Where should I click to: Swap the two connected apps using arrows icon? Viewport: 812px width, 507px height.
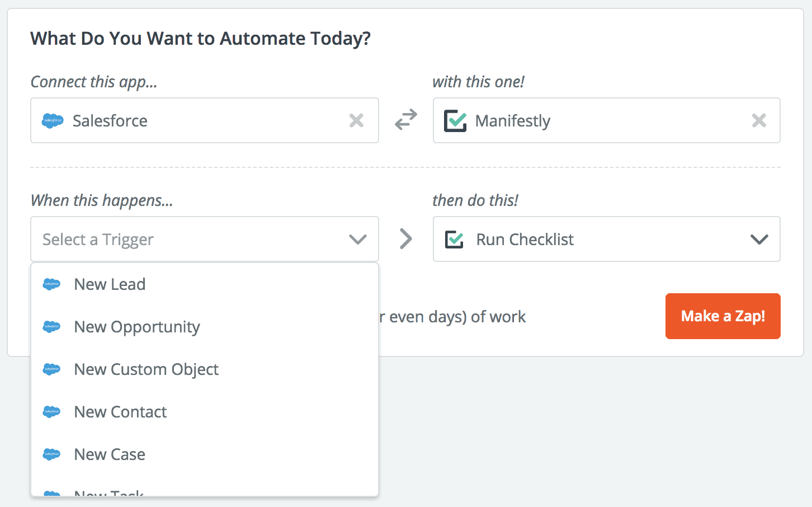click(x=406, y=120)
